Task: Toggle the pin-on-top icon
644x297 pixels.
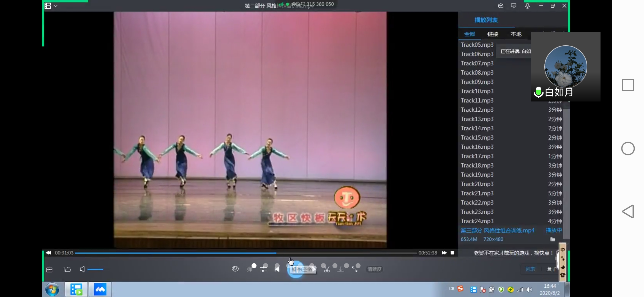Action: pyautogui.click(x=527, y=6)
